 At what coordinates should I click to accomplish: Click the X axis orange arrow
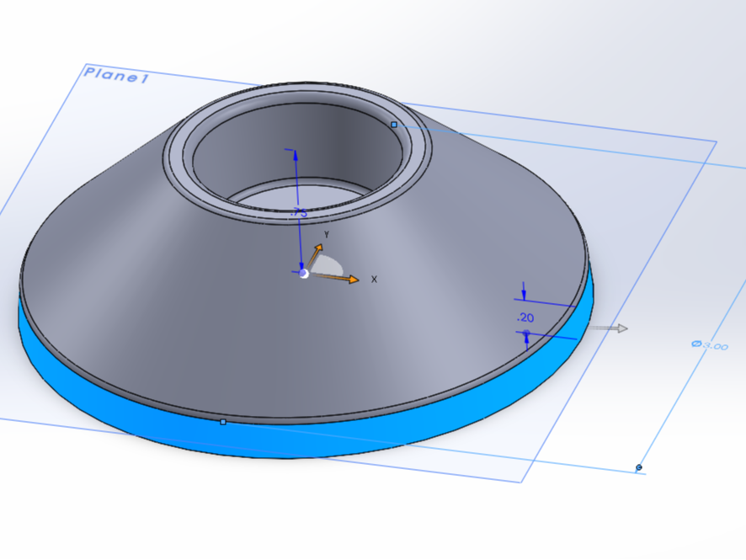coord(338,277)
